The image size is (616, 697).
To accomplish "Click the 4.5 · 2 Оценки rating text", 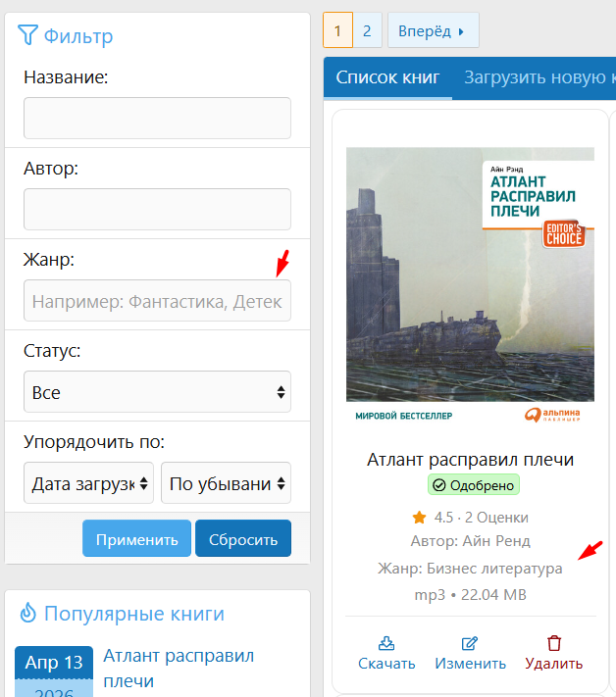I will [482, 518].
